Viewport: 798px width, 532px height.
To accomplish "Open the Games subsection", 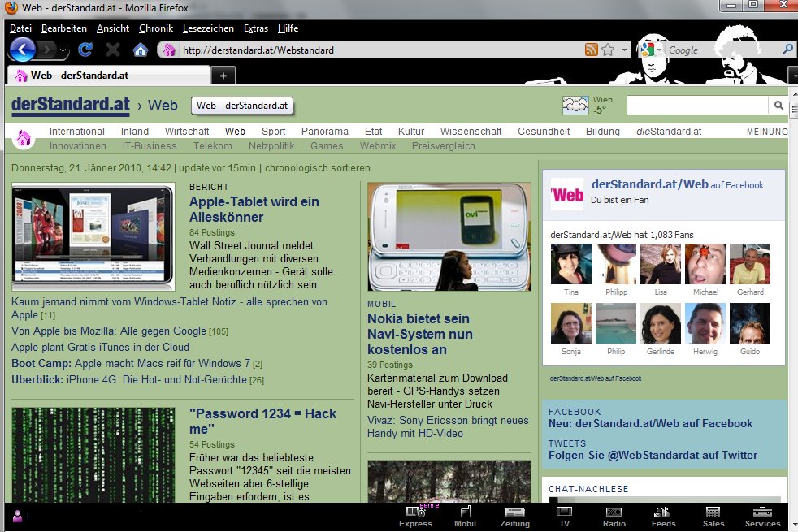I will click(327, 146).
